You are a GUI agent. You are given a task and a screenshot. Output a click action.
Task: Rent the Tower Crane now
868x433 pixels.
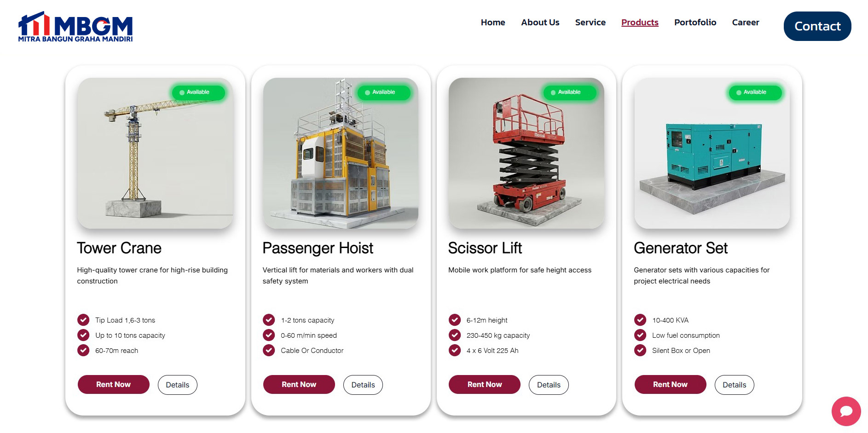point(114,384)
